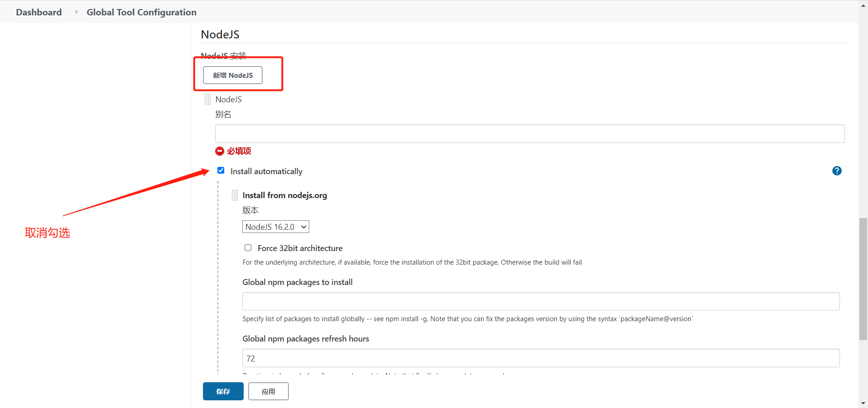Image resolution: width=868 pixels, height=408 pixels.
Task: Go to Global Tool Configuration breadcrumb
Action: (142, 12)
